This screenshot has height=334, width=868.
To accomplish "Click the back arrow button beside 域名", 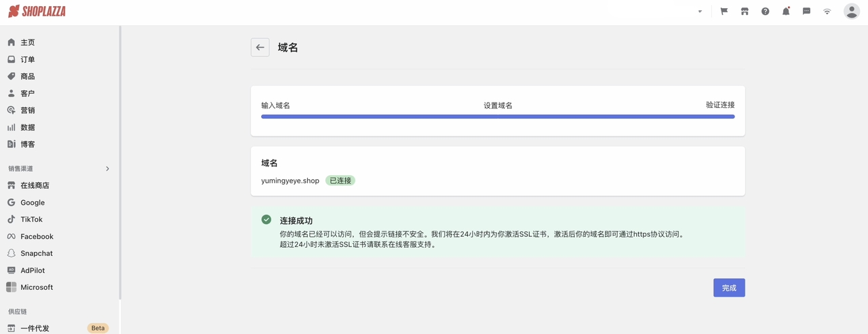I will point(260,48).
